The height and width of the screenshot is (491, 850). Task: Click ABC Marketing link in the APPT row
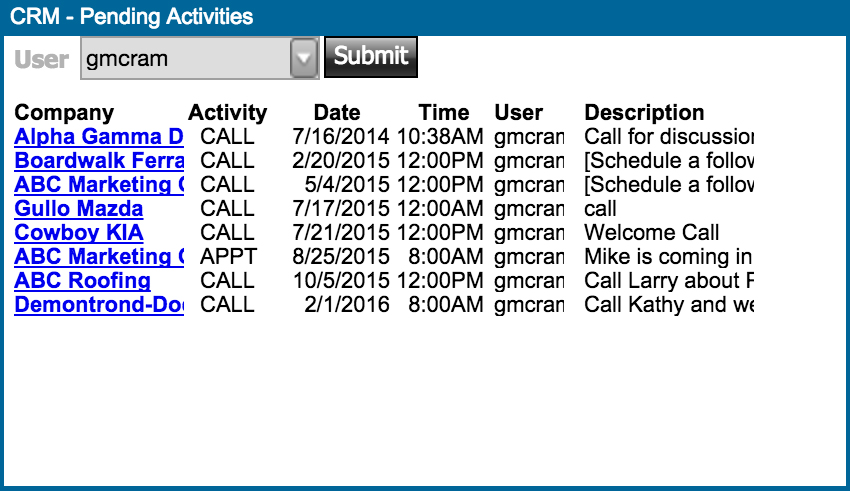(99, 257)
